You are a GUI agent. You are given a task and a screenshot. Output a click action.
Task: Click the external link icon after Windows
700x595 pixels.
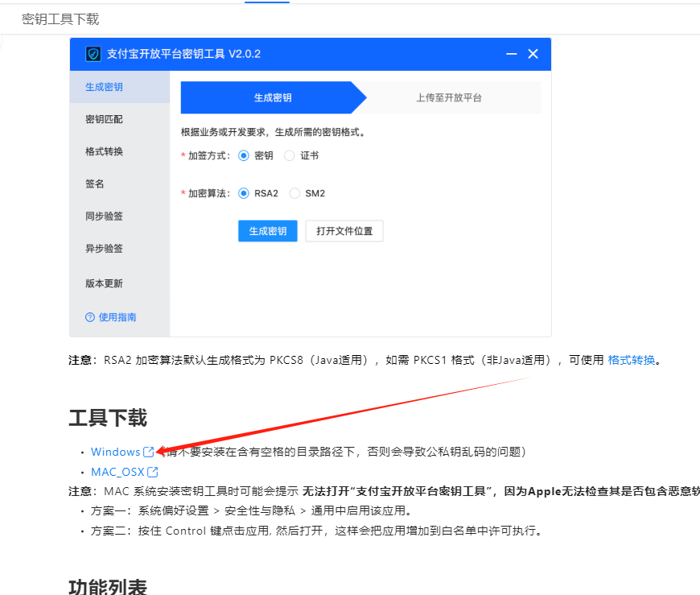[x=149, y=452]
